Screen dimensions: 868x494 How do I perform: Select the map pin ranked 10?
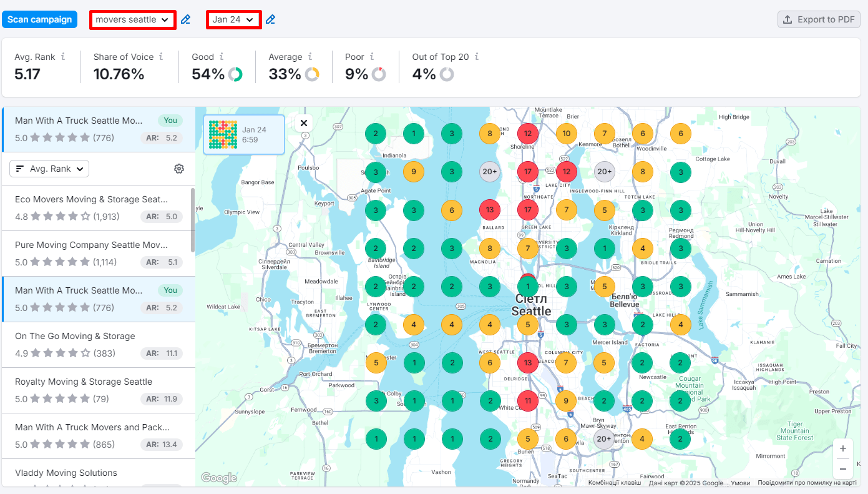point(566,133)
